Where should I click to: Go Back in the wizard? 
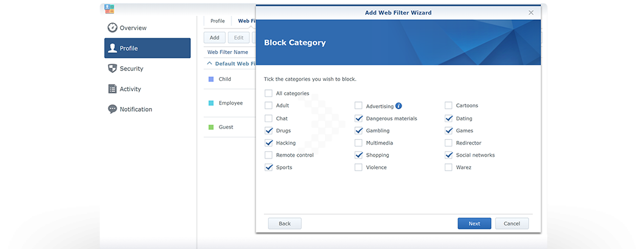pyautogui.click(x=284, y=223)
